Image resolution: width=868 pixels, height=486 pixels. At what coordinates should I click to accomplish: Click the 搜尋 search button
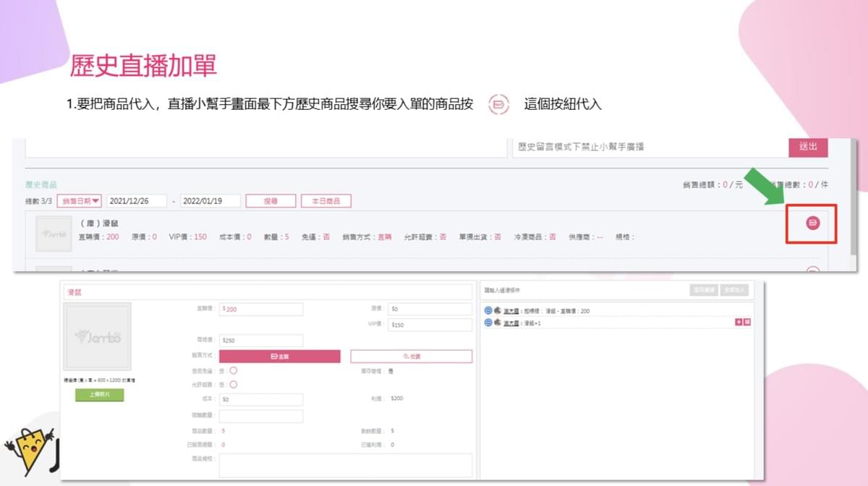coord(270,201)
